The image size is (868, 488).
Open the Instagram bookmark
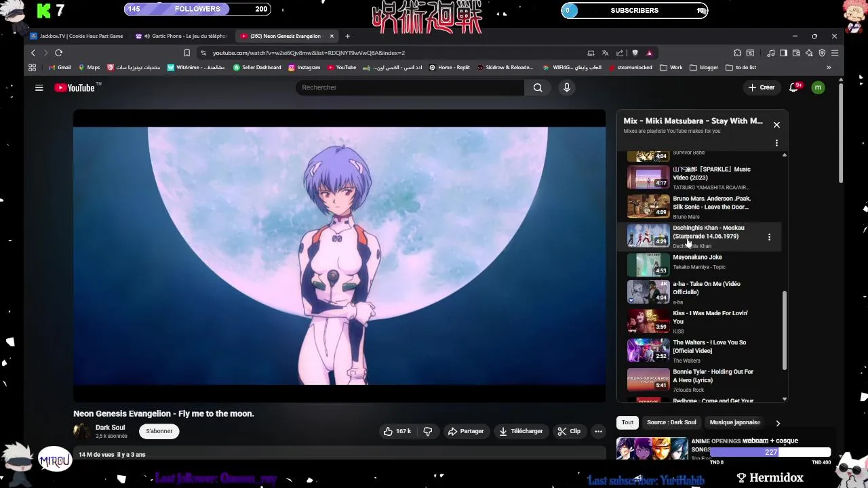304,68
